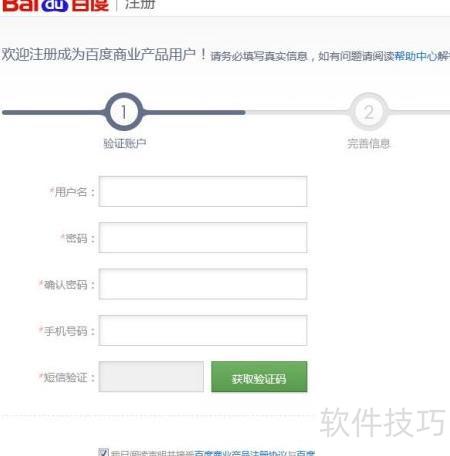450x456 pixels.
Task: Click the 短信验证 SMS code field
Action: click(x=151, y=377)
